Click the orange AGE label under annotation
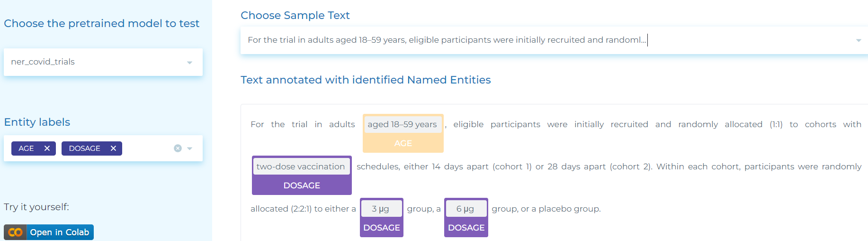The height and width of the screenshot is (241, 868). (x=403, y=143)
